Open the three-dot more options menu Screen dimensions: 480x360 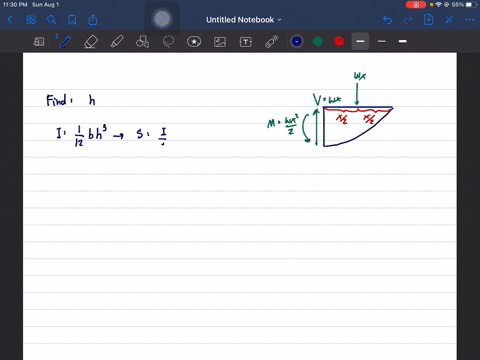[470, 20]
